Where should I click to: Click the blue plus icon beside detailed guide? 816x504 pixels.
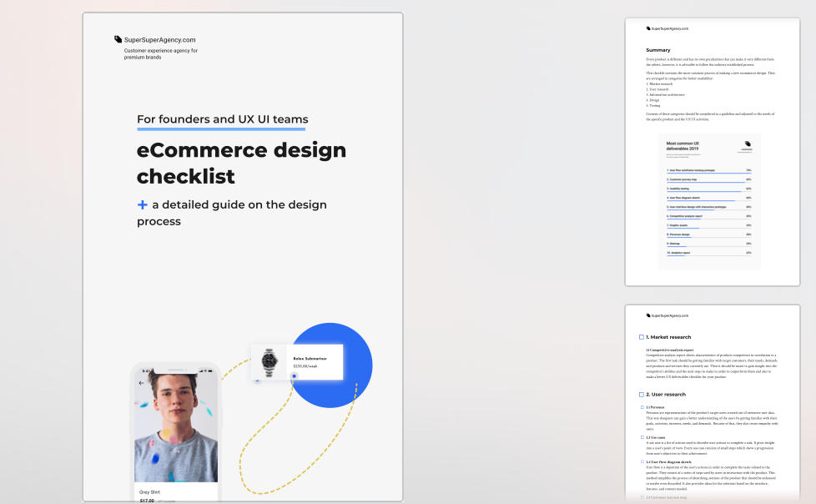pos(143,204)
